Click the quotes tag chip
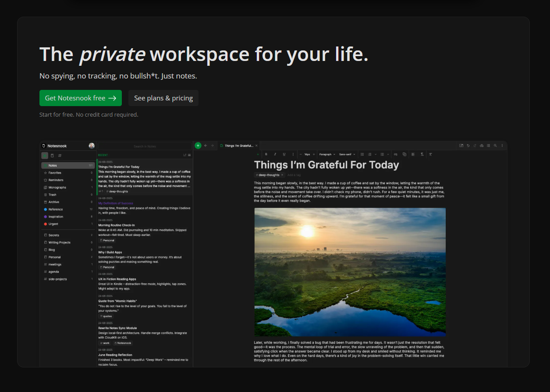The image size is (550, 392). point(106,316)
